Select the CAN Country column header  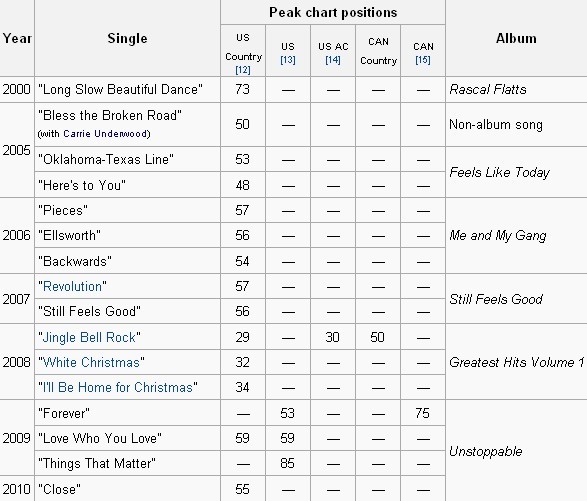pos(378,51)
